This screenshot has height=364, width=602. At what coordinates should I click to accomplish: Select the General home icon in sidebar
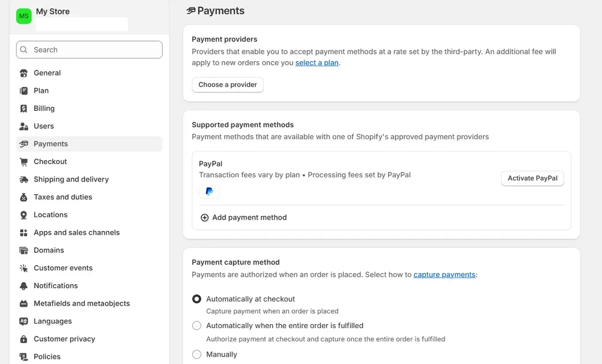point(23,73)
